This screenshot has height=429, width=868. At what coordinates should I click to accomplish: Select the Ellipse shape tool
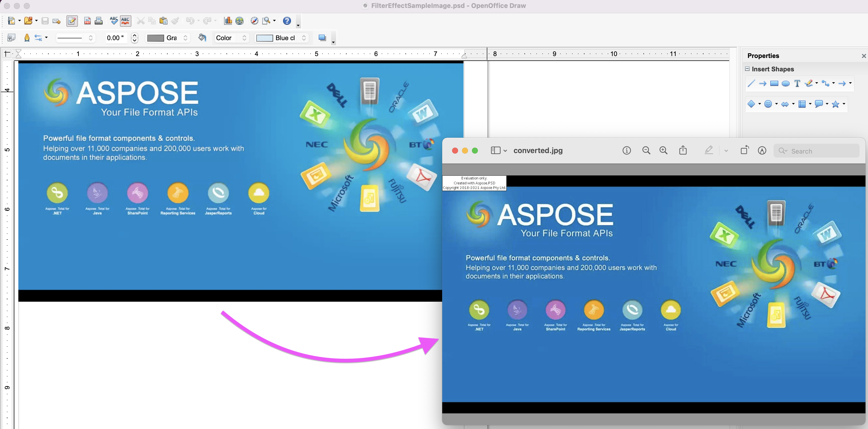pyautogui.click(x=785, y=83)
